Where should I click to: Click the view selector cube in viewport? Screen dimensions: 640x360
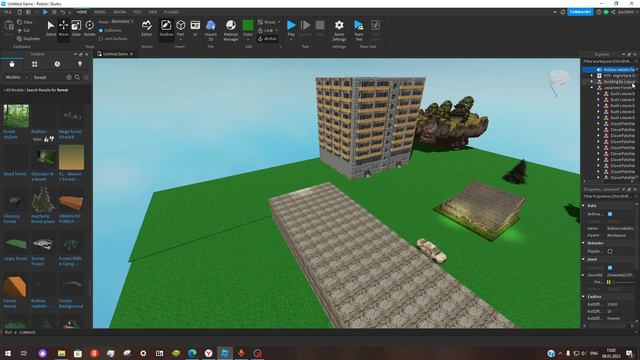pos(558,80)
